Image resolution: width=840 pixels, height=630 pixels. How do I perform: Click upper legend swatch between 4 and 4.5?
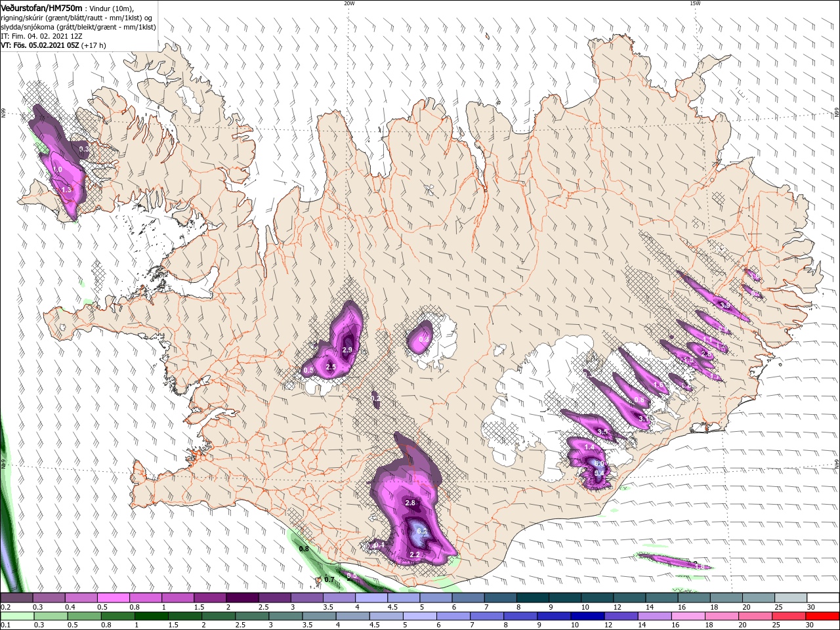[x=371, y=598]
